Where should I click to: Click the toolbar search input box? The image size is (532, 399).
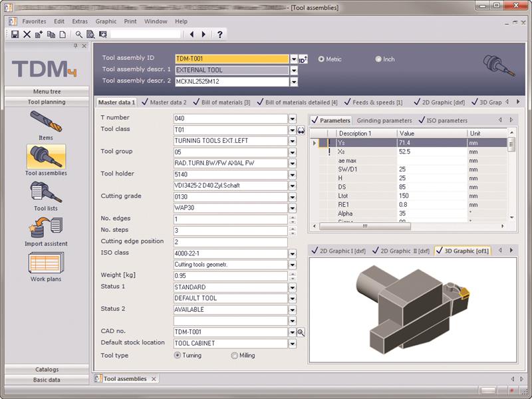tap(145, 35)
